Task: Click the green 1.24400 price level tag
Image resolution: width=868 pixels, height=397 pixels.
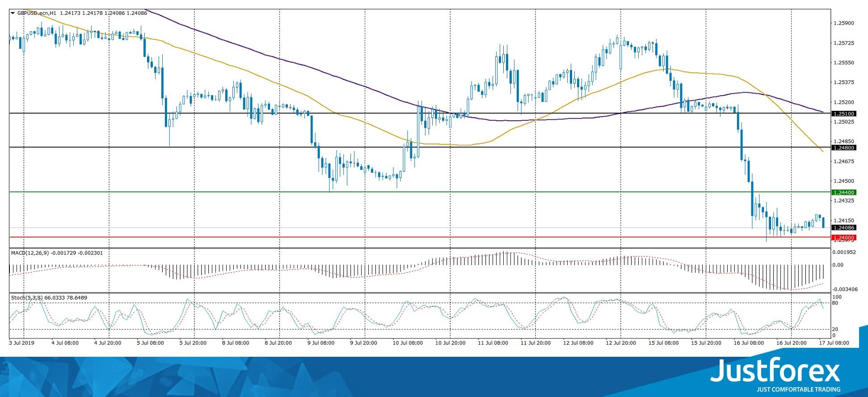Action: (x=843, y=192)
